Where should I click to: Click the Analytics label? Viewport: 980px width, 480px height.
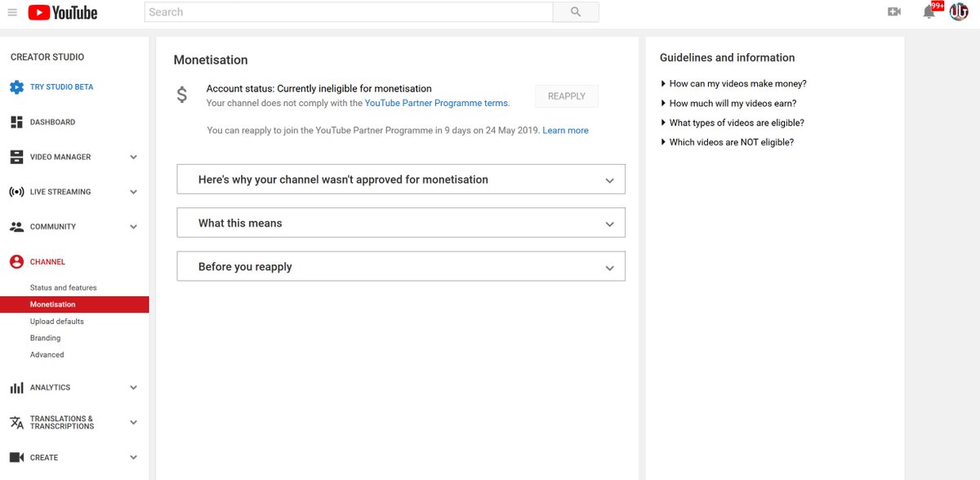(x=51, y=388)
